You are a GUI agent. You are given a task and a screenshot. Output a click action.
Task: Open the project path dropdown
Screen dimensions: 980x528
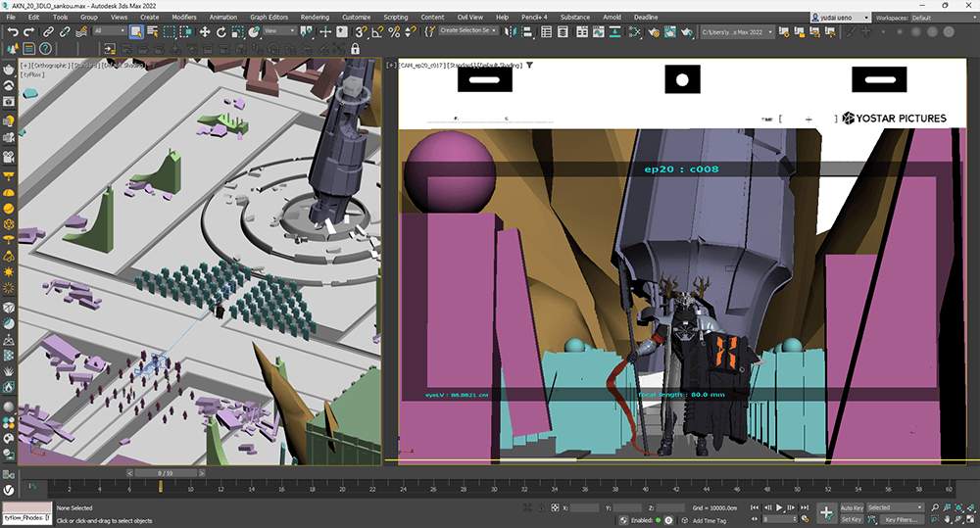[x=737, y=32]
